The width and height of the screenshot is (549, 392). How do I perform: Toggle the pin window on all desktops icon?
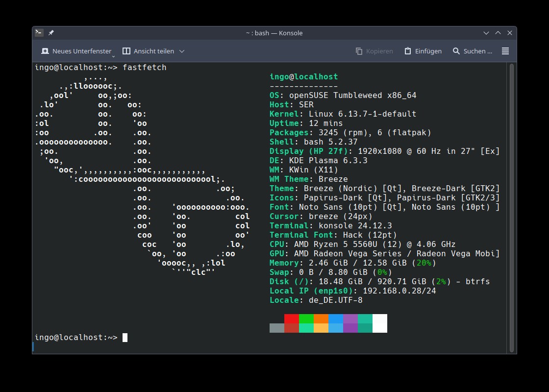tap(51, 33)
